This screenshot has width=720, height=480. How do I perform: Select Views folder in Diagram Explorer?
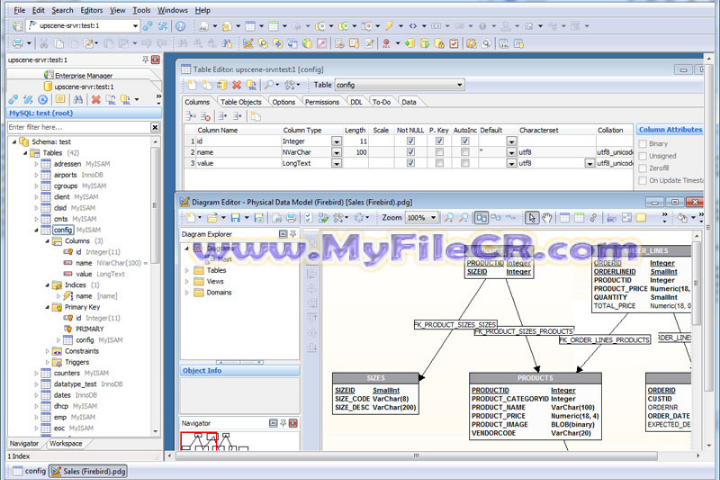pyautogui.click(x=215, y=282)
